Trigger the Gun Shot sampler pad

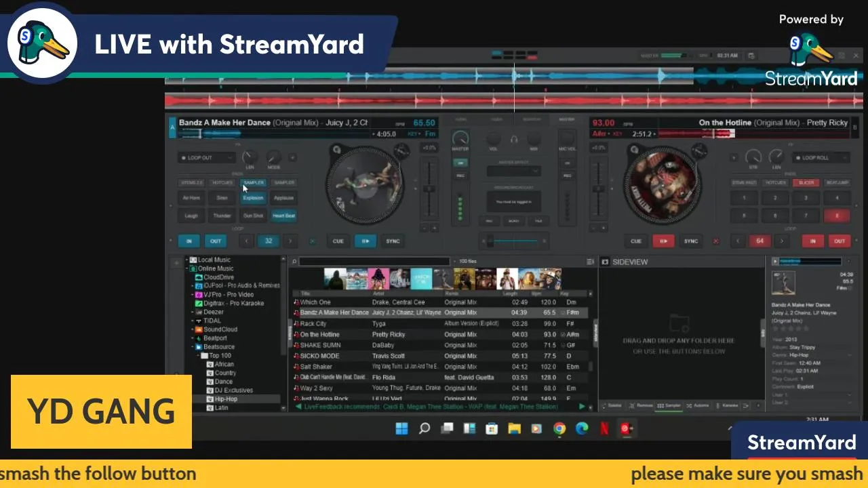coord(253,216)
